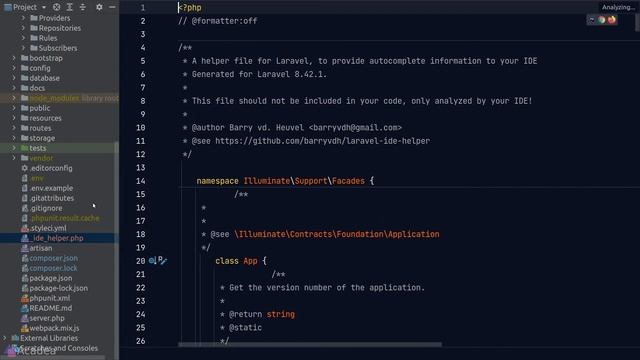Click 'Get the version number of the application.'

[327, 288]
